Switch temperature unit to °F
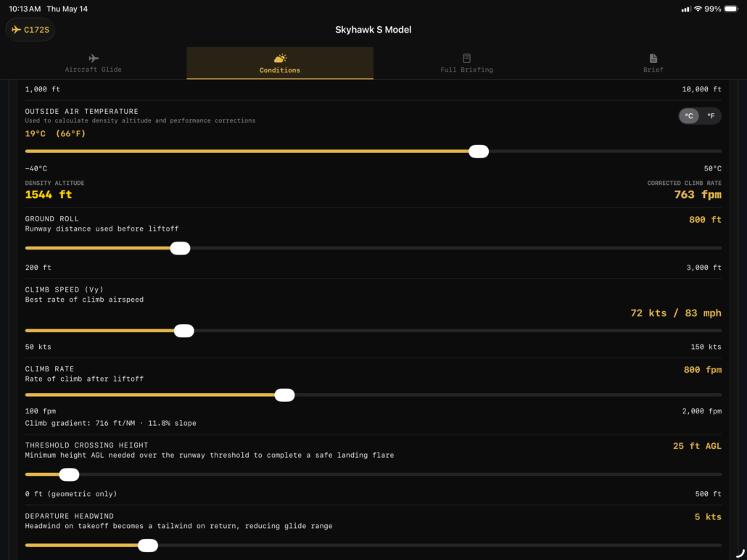This screenshot has width=747, height=560. (711, 116)
